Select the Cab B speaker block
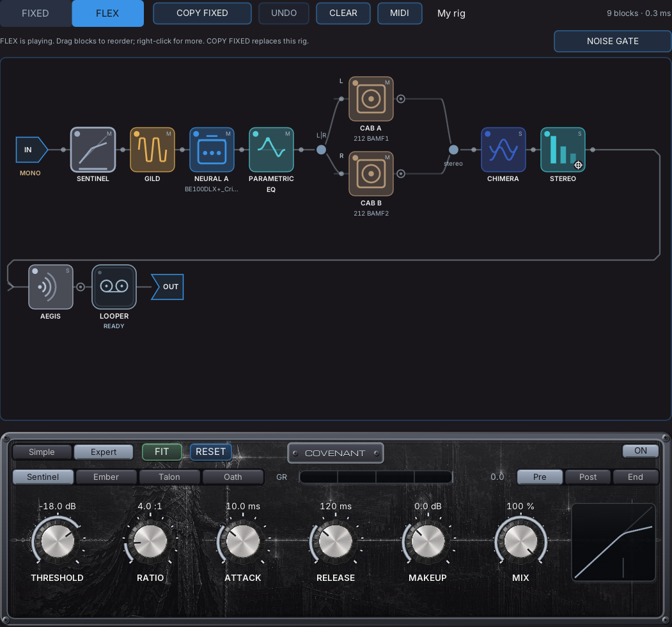 point(371,173)
